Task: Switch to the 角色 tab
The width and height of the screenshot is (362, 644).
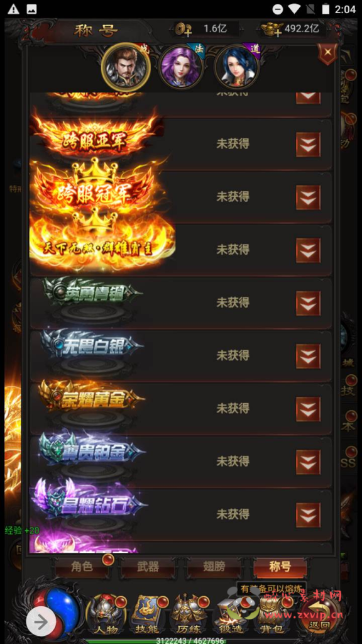Action: tap(82, 567)
